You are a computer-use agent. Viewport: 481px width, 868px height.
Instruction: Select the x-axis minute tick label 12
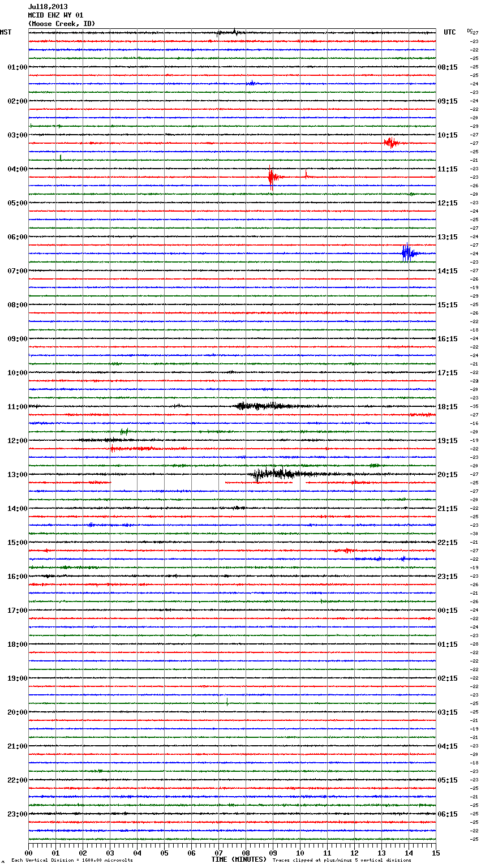pyautogui.click(x=354, y=853)
